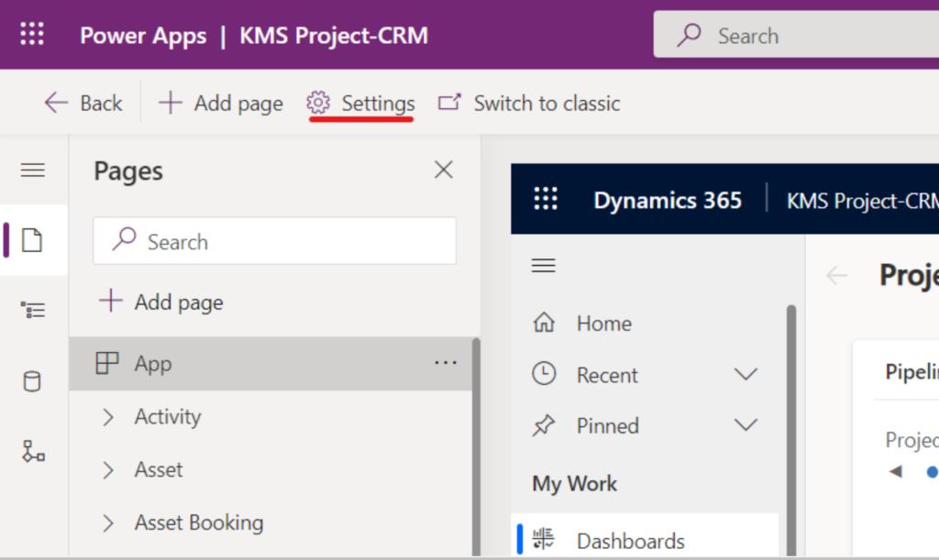
Task: Click Add page in the command bar
Action: [x=220, y=103]
